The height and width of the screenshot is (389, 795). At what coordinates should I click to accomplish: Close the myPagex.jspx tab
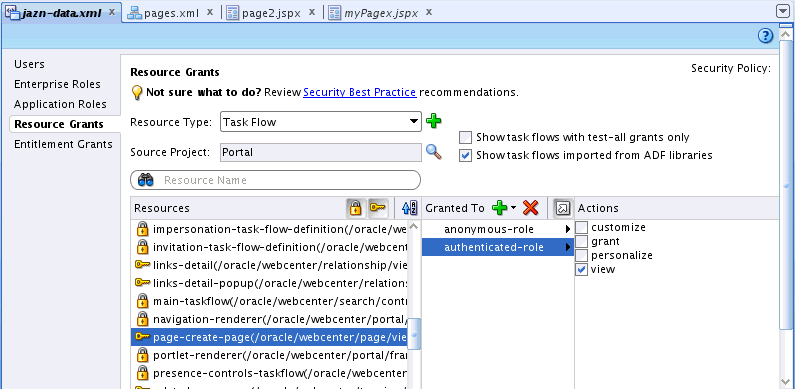(x=428, y=12)
